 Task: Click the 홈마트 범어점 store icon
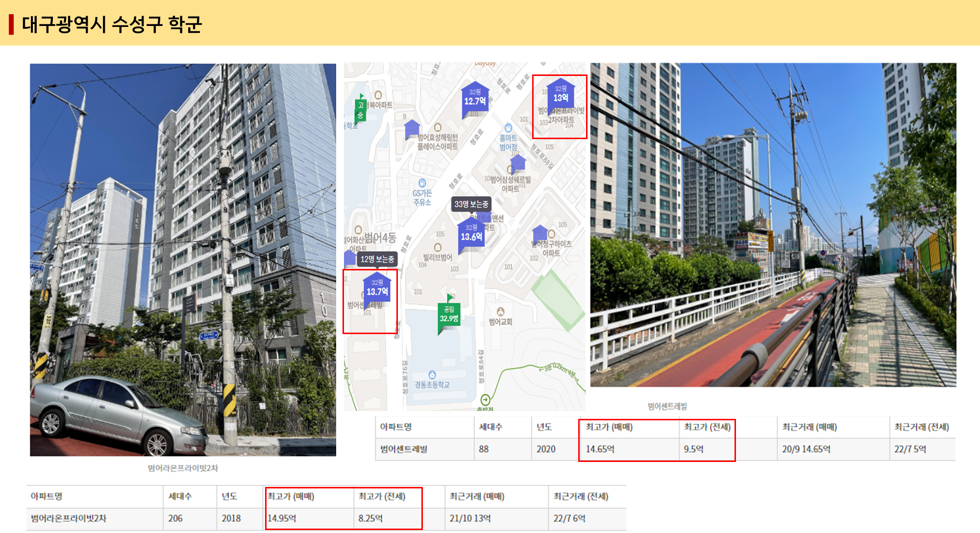pyautogui.click(x=508, y=128)
